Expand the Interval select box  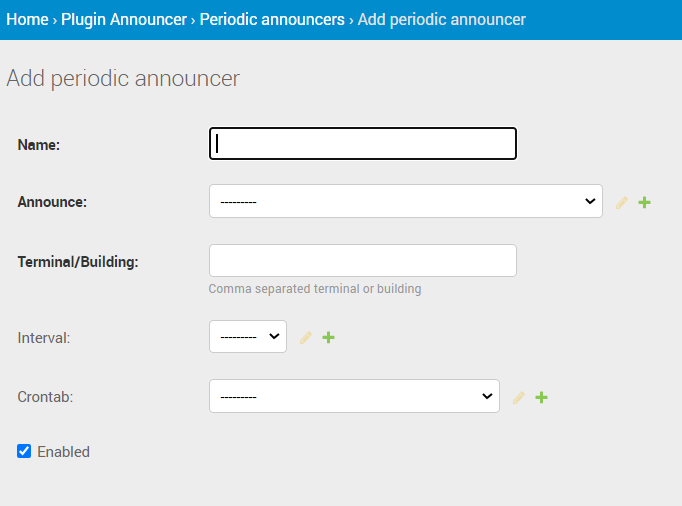tap(248, 337)
